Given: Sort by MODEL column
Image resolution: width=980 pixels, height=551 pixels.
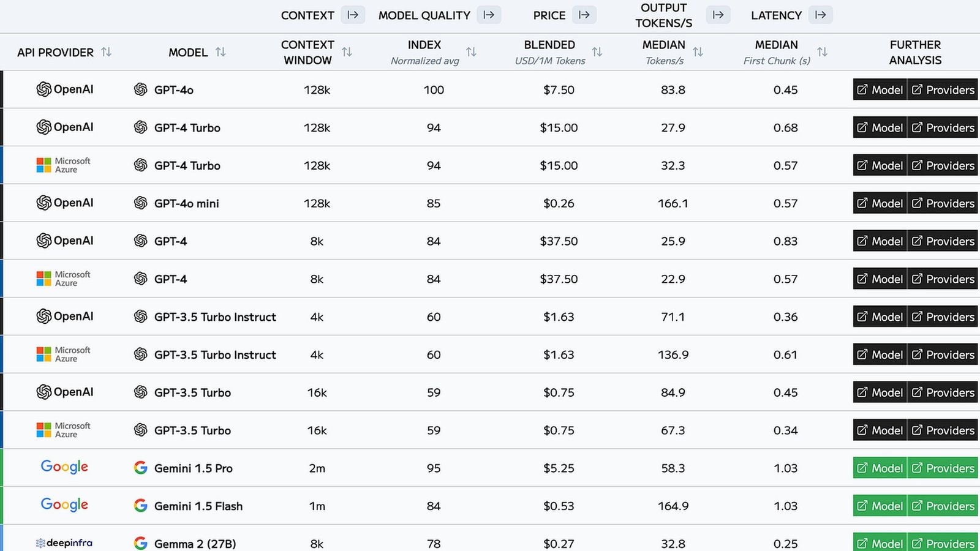Looking at the screenshot, I should pyautogui.click(x=221, y=52).
